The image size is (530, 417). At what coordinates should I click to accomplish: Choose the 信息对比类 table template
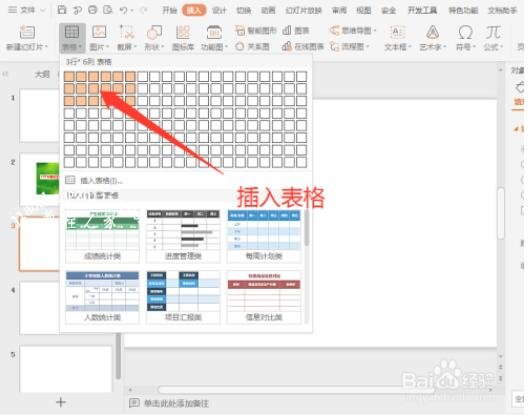(x=264, y=297)
